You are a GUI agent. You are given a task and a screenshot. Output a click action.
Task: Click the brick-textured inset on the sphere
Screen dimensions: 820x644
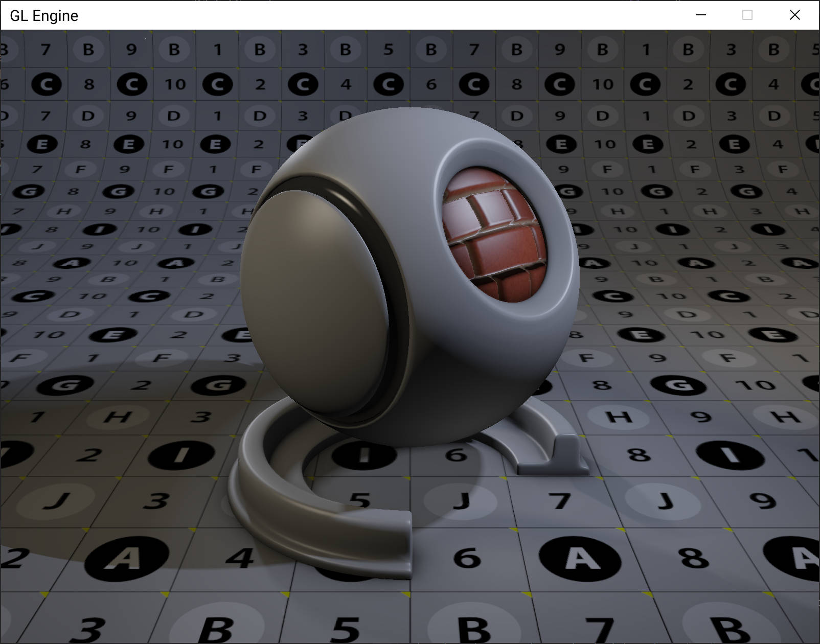494,234
